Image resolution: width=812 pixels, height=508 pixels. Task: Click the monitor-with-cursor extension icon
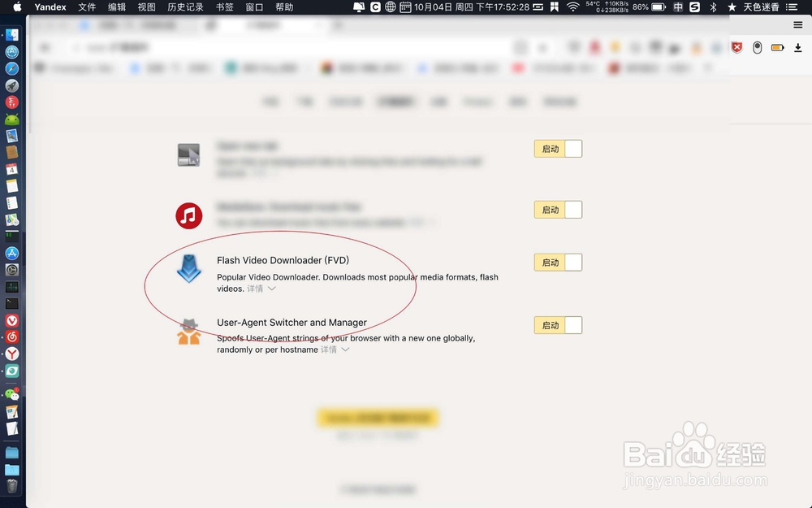point(188,155)
